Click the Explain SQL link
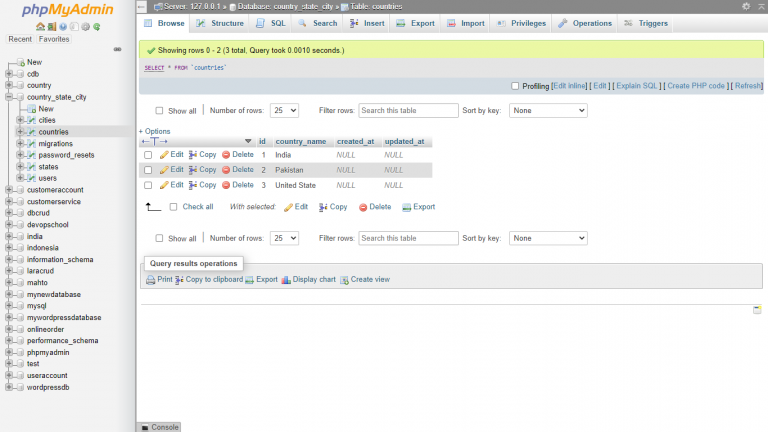768x432 pixels. (x=637, y=86)
